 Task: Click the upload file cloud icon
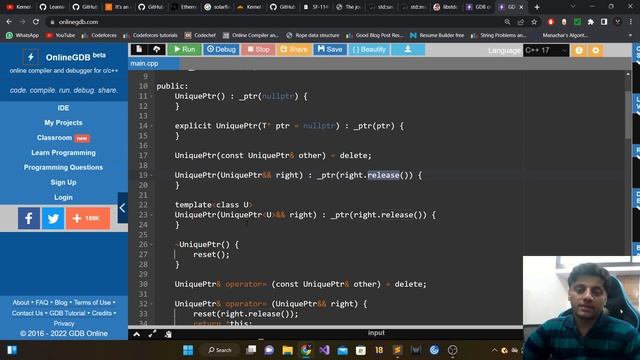coord(157,49)
